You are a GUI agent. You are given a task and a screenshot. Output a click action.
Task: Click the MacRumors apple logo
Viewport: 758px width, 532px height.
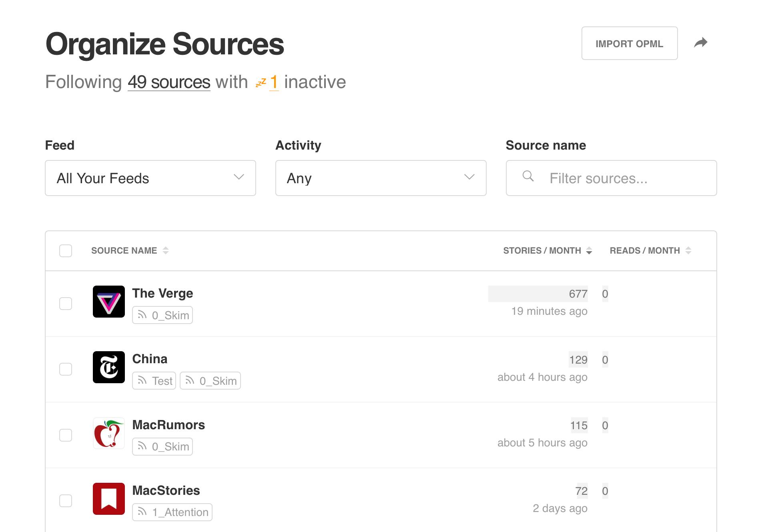click(109, 433)
